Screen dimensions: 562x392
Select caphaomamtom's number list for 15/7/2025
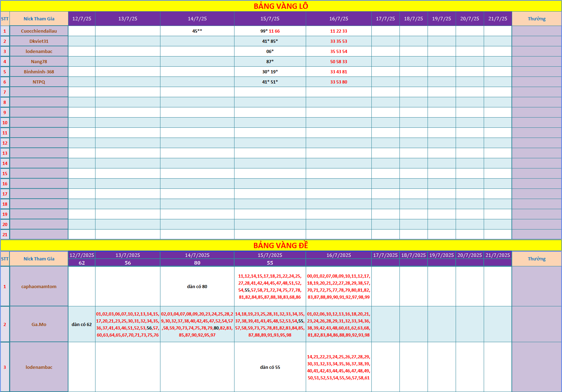[270, 286]
